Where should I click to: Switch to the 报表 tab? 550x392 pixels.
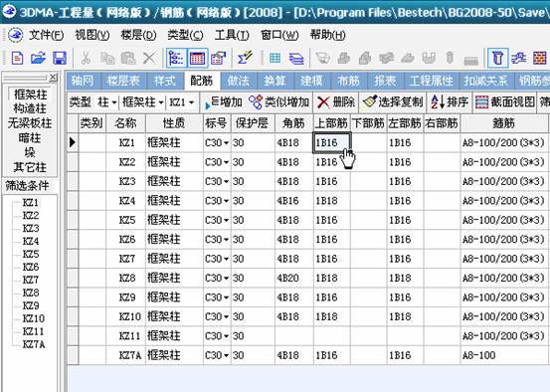tap(385, 81)
